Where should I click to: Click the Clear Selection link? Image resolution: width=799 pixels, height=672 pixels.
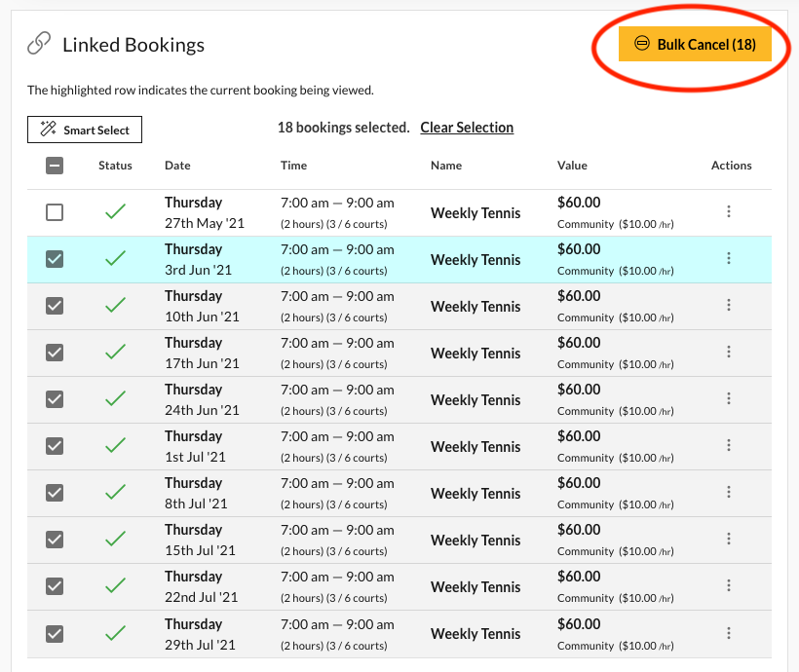point(467,127)
